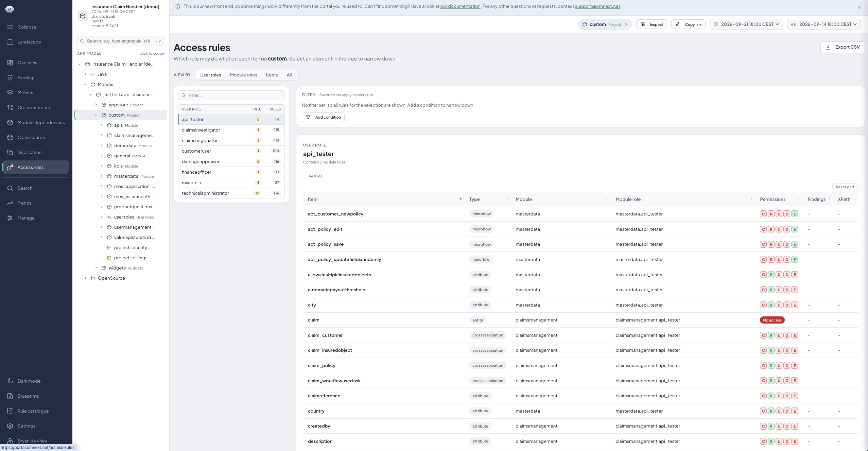Switch to the Module roles tab
This screenshot has height=451, width=868.
243,75
